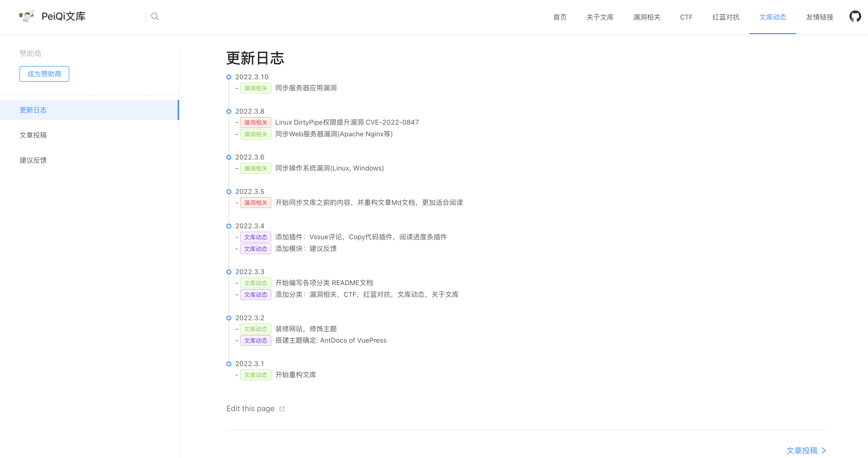
Task: Click the green 文库动态 badge next to 开始重构文库
Action: pos(256,375)
